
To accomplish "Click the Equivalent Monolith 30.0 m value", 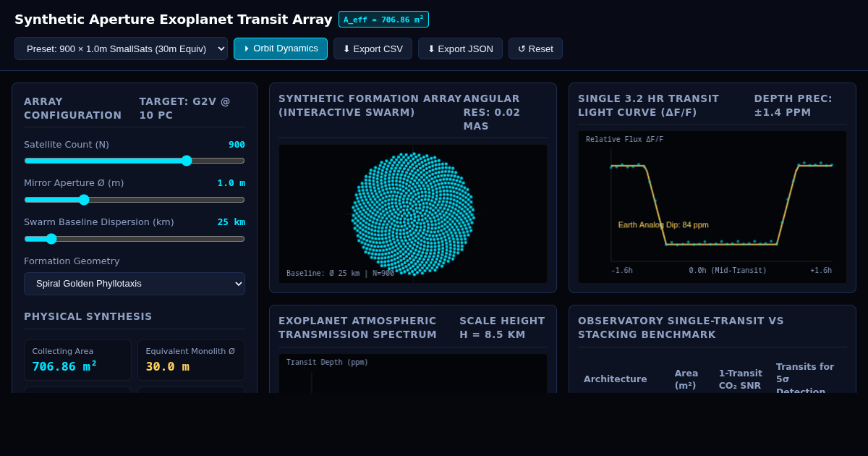I will [168, 367].
